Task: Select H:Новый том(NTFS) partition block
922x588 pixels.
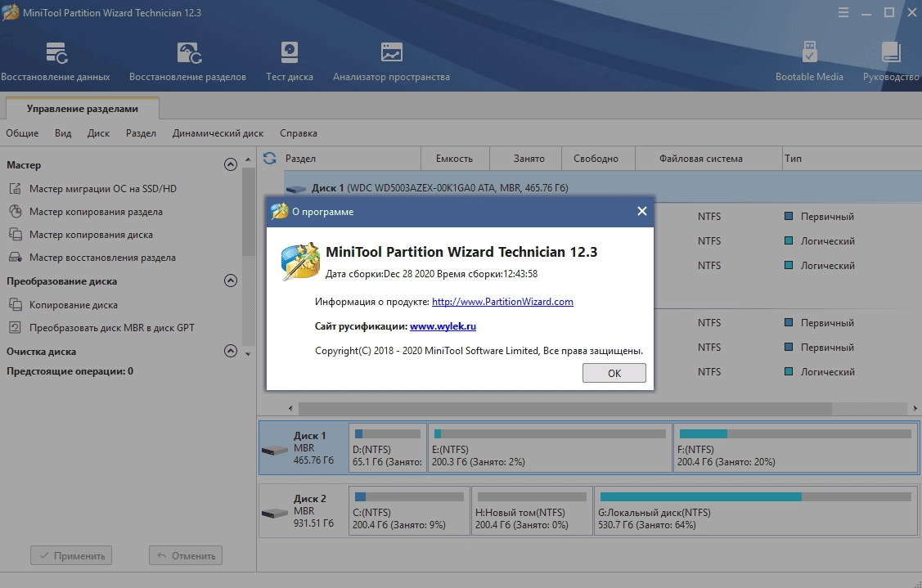Action: click(532, 510)
